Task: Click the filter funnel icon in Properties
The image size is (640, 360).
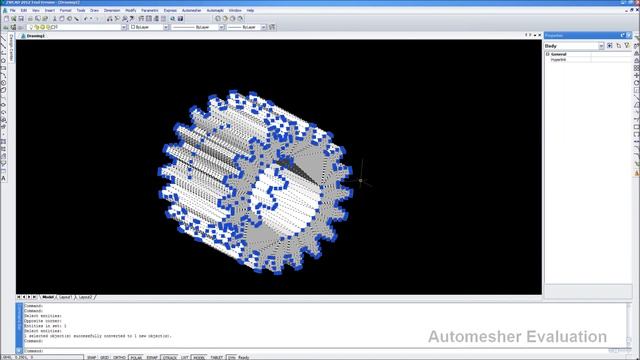Action: pyautogui.click(x=627, y=46)
